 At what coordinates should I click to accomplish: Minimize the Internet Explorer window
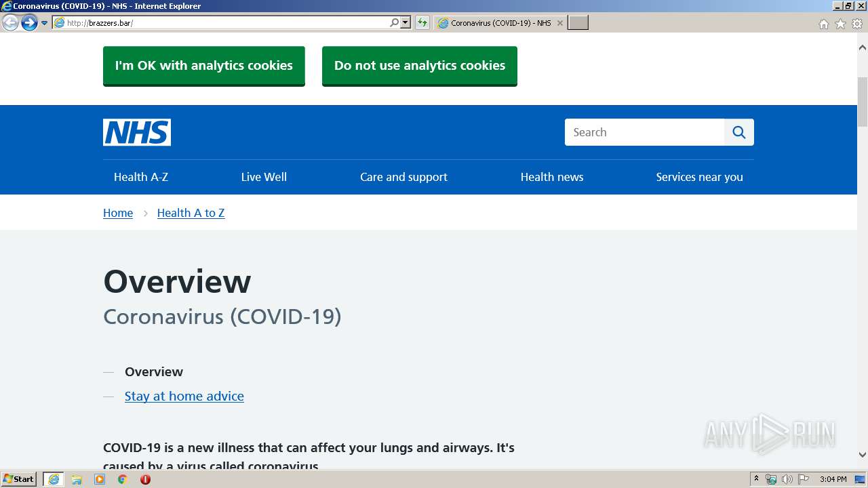point(837,6)
